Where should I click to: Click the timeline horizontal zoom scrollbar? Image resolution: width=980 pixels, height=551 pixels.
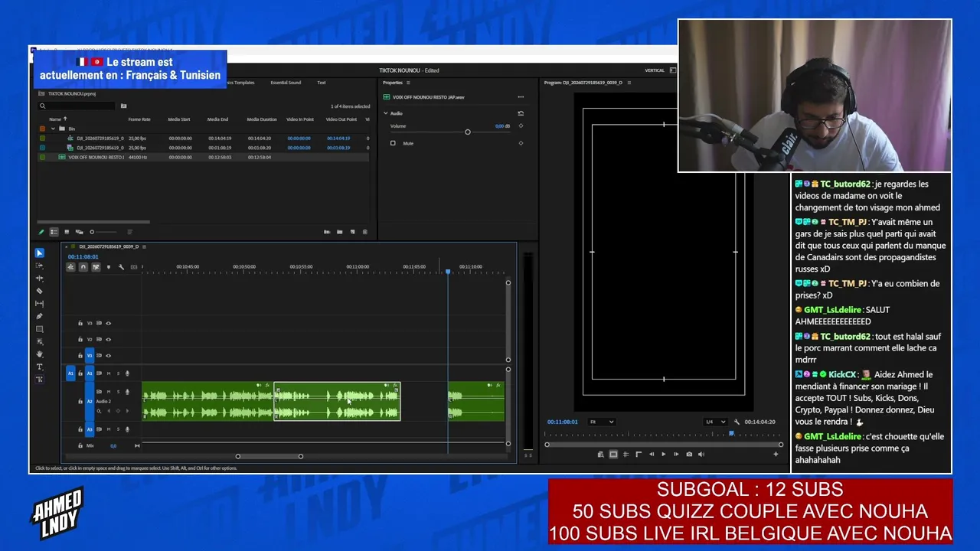click(269, 457)
